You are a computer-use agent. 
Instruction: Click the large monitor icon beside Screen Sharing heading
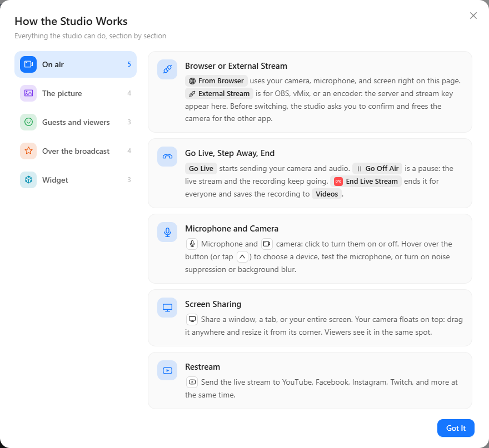click(167, 308)
